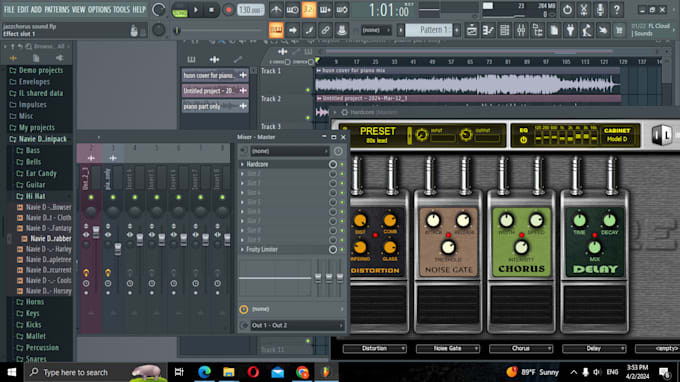Open the OPTIONS menu
The width and height of the screenshot is (680, 382).
pos(99,9)
